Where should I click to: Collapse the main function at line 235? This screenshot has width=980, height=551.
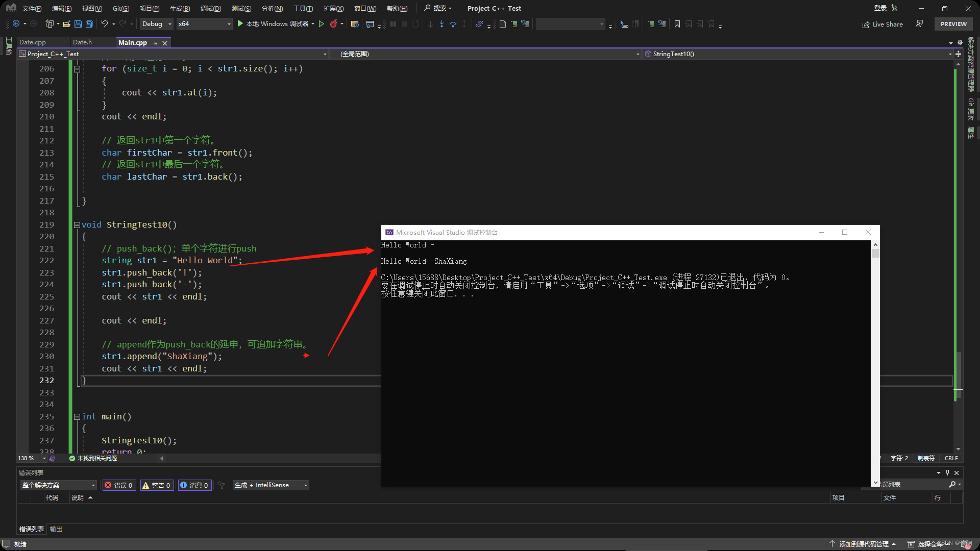pyautogui.click(x=77, y=417)
